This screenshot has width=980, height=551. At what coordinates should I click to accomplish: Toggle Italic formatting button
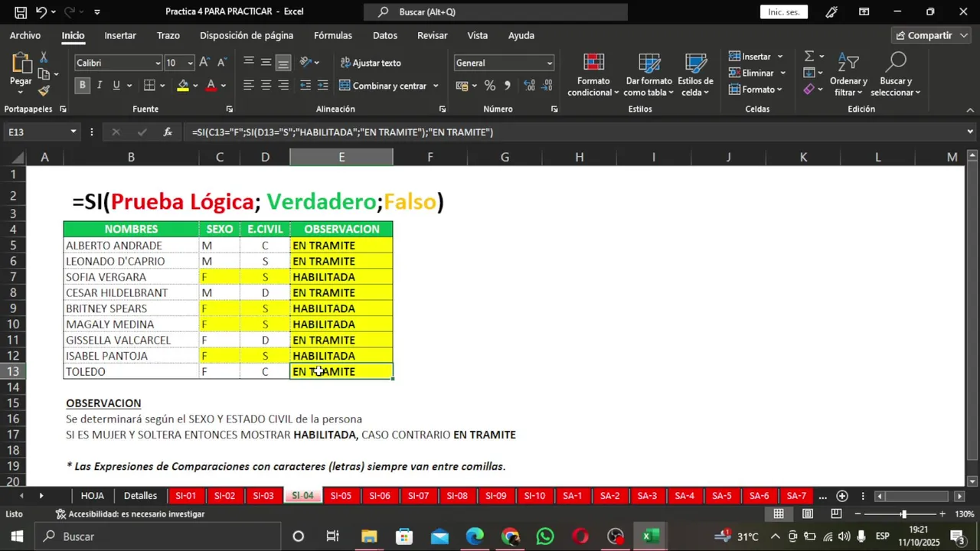(100, 86)
